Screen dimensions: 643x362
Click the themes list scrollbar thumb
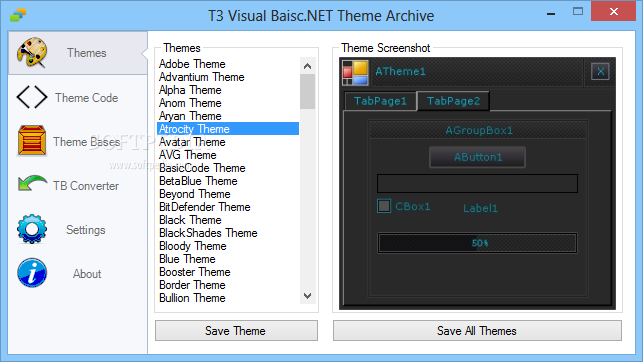[308, 91]
